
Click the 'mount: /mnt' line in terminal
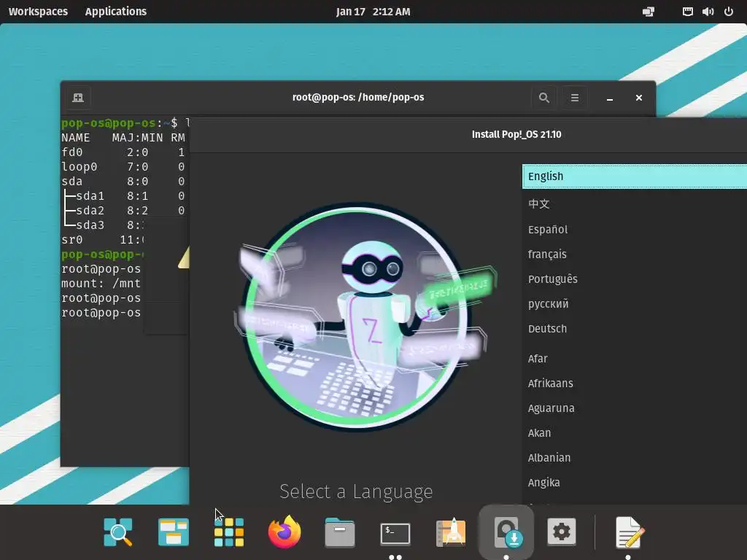[101, 284]
